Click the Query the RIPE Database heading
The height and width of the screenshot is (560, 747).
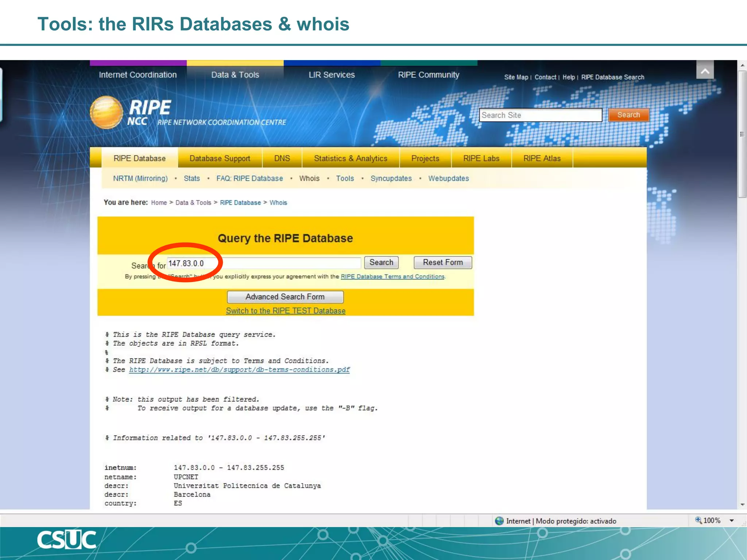285,238
